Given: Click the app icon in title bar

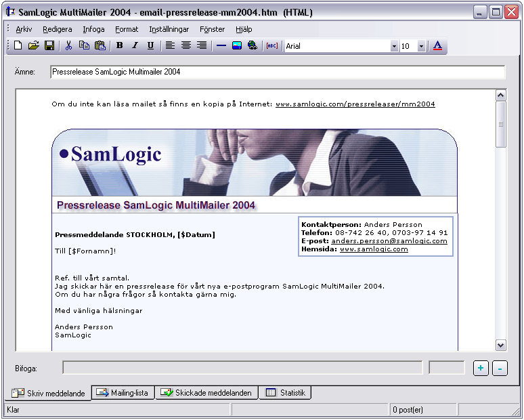Looking at the screenshot, I should [11, 12].
